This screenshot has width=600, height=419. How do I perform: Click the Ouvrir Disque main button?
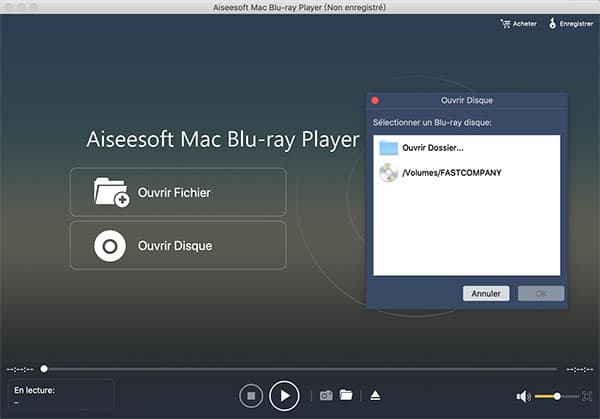pyautogui.click(x=178, y=245)
